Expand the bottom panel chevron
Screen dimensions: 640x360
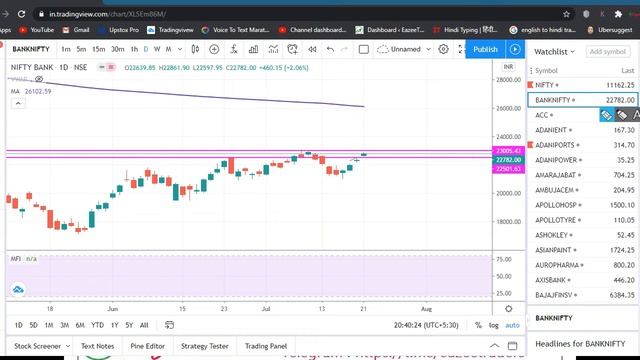pos(494,346)
